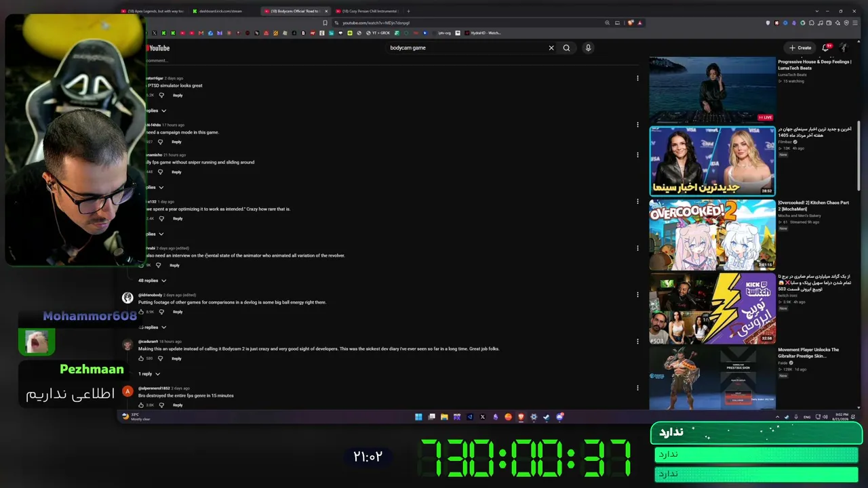Open File Explorer from the taskbar
This screenshot has height=488, width=868.
(x=444, y=417)
